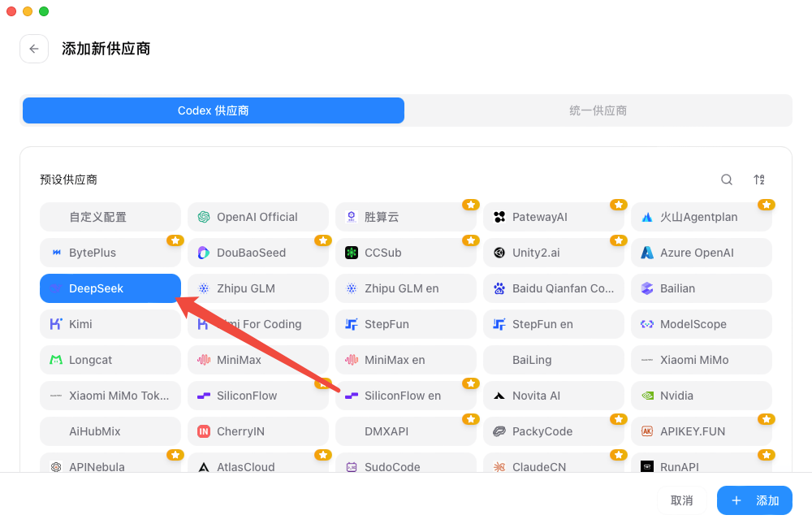Select Novita AI provider

pos(554,396)
